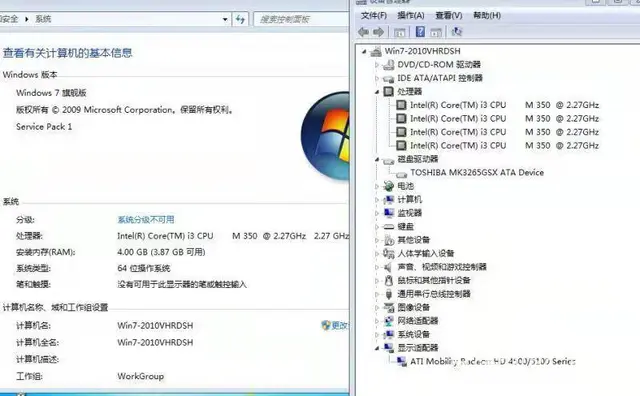Click the 搜索控制面板 search box
Image resolution: width=640 pixels, height=396 pixels.
[x=301, y=19]
